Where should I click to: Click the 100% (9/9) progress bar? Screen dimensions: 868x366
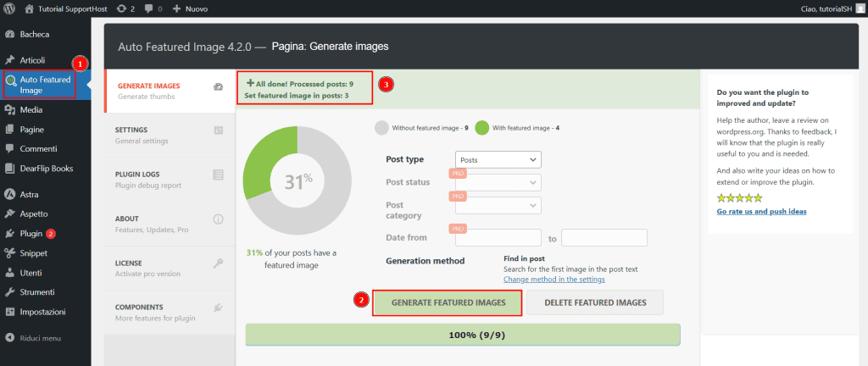coord(463,335)
